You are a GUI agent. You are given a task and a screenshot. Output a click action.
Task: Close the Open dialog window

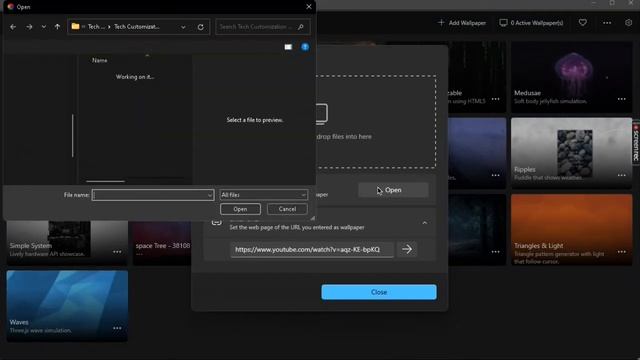[x=309, y=7]
